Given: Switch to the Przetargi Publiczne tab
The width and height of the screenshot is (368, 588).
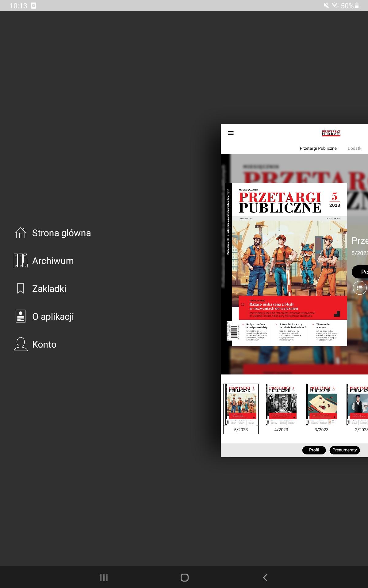Looking at the screenshot, I should (x=318, y=148).
